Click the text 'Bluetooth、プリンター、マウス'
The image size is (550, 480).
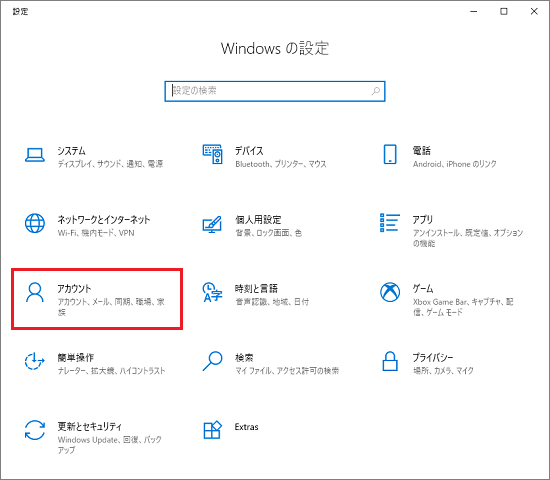tap(281, 164)
